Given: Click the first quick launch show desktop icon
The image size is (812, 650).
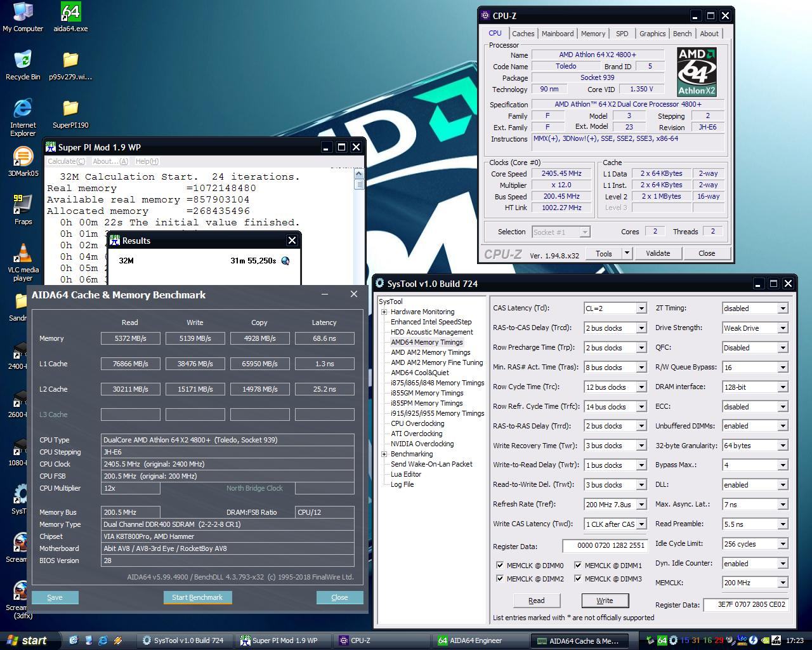Looking at the screenshot, I should (x=74, y=640).
